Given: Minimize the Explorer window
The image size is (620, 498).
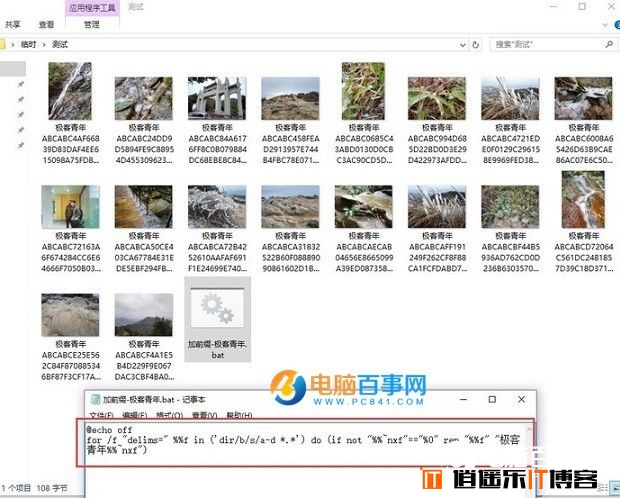Looking at the screenshot, I should (554, 6).
